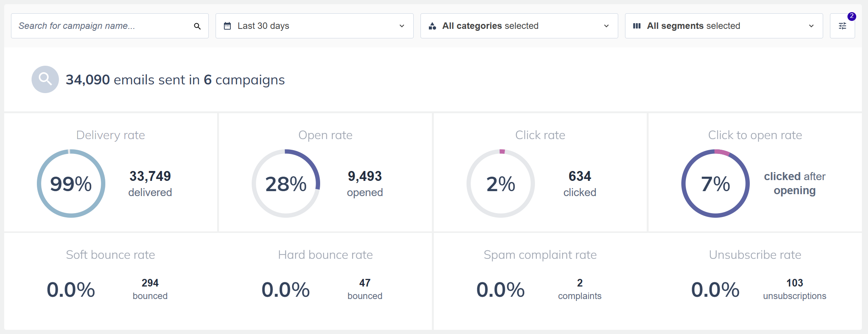Click the segments columns icon
Image resolution: width=868 pixels, height=334 pixels.
(x=637, y=26)
